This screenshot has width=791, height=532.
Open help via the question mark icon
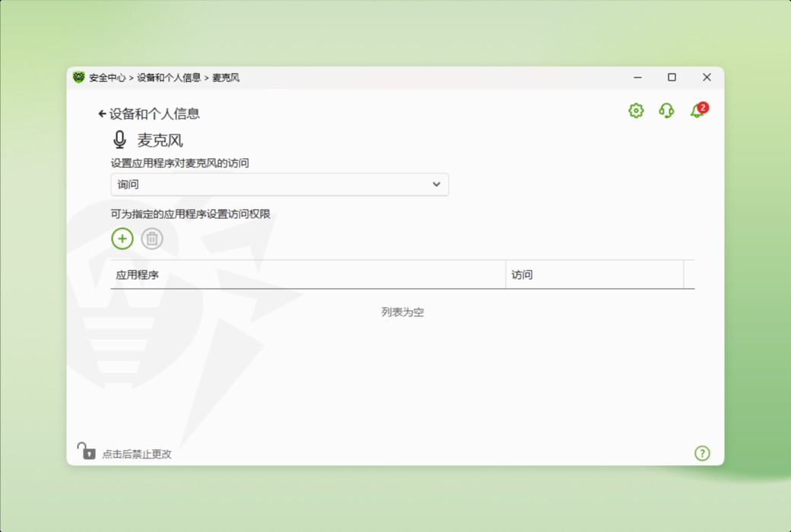pyautogui.click(x=702, y=453)
